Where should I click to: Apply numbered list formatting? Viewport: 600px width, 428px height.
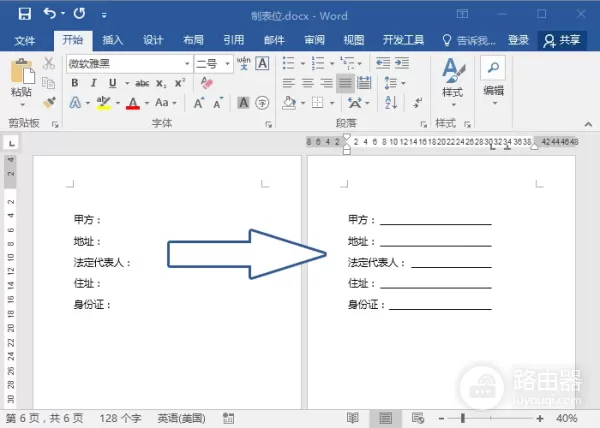coord(318,63)
